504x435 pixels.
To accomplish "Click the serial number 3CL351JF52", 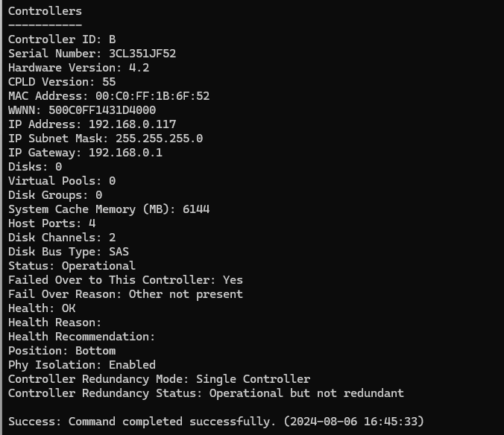I will (x=142, y=54).
